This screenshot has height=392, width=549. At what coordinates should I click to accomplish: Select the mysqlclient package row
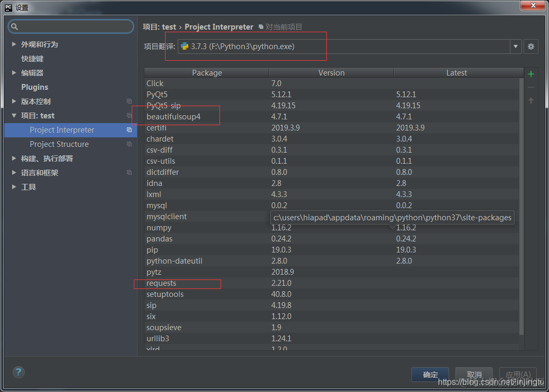tap(332, 217)
